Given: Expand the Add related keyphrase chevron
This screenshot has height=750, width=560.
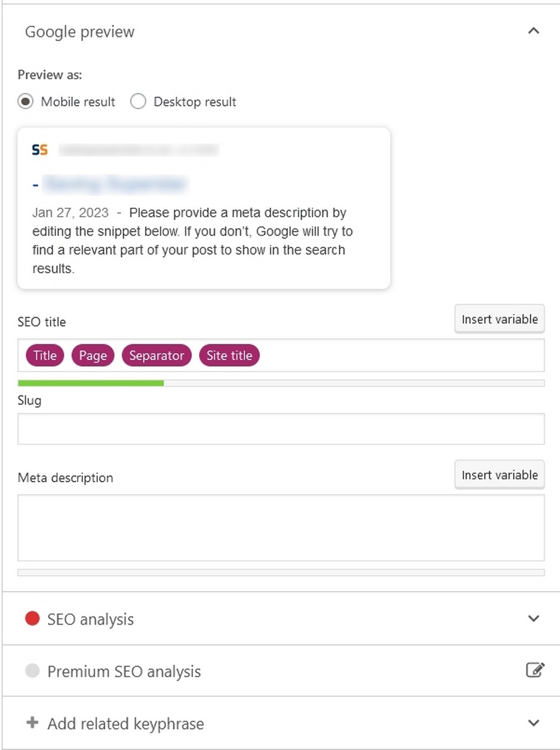Looking at the screenshot, I should pos(534,723).
